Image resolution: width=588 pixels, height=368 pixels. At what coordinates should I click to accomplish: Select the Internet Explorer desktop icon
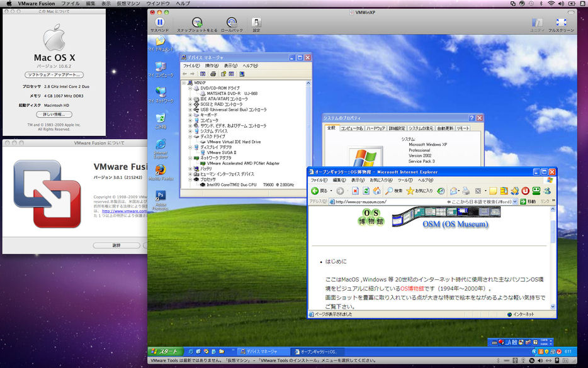coord(161,148)
